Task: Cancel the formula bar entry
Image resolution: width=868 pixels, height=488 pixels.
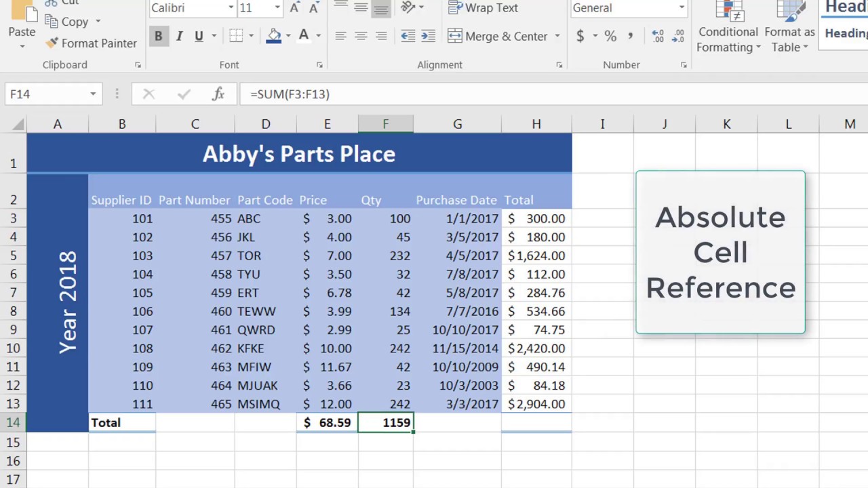Action: (149, 94)
